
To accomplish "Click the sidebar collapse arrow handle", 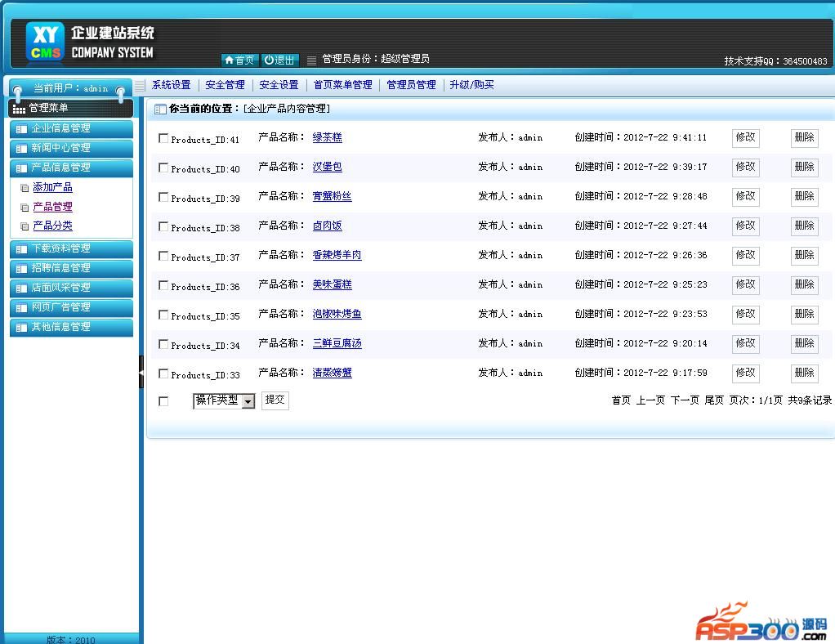I will 141,372.
